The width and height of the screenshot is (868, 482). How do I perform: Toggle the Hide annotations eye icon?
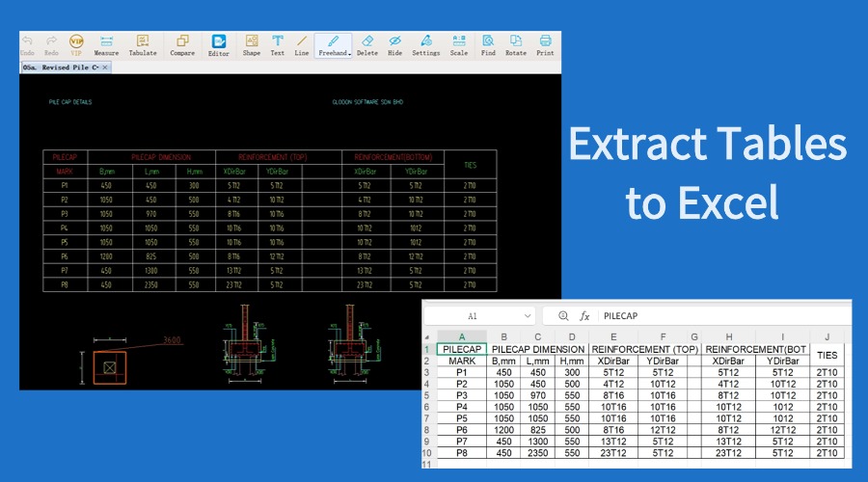click(394, 44)
